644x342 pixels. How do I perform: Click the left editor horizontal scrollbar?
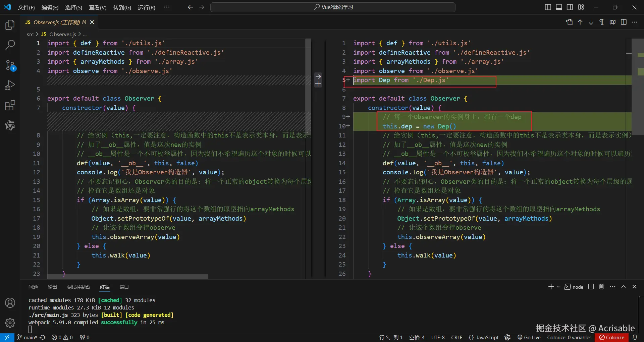[x=127, y=277]
